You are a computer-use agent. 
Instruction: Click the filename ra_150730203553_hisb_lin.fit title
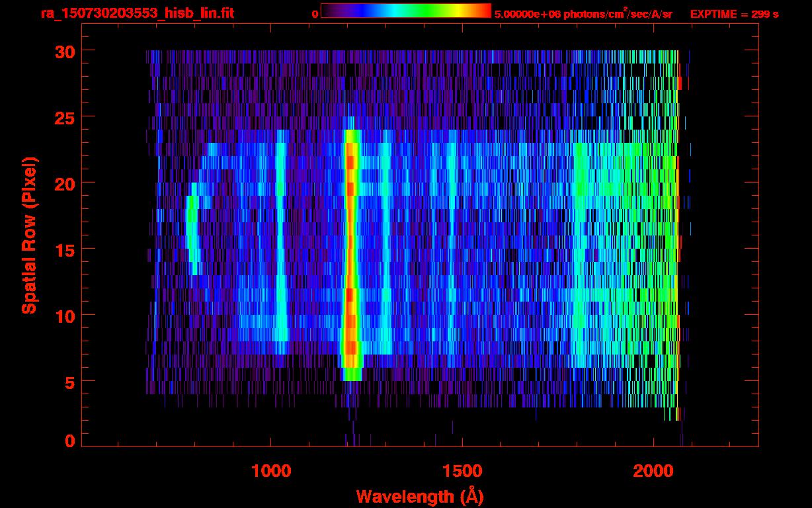[137, 13]
